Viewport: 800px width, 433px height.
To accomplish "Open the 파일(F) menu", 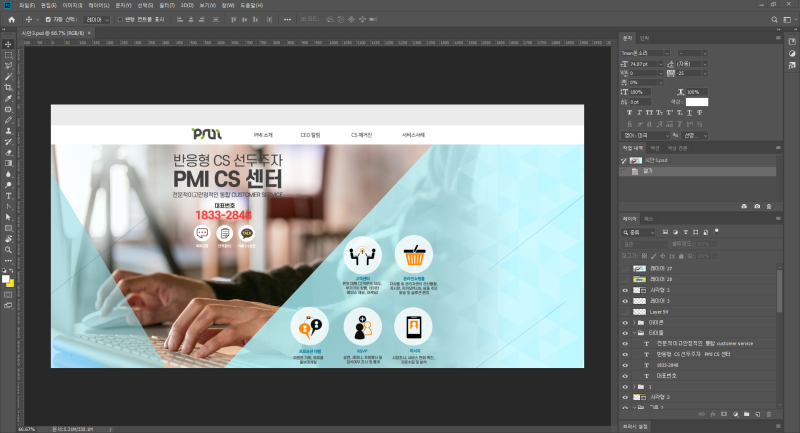I will (27, 5).
